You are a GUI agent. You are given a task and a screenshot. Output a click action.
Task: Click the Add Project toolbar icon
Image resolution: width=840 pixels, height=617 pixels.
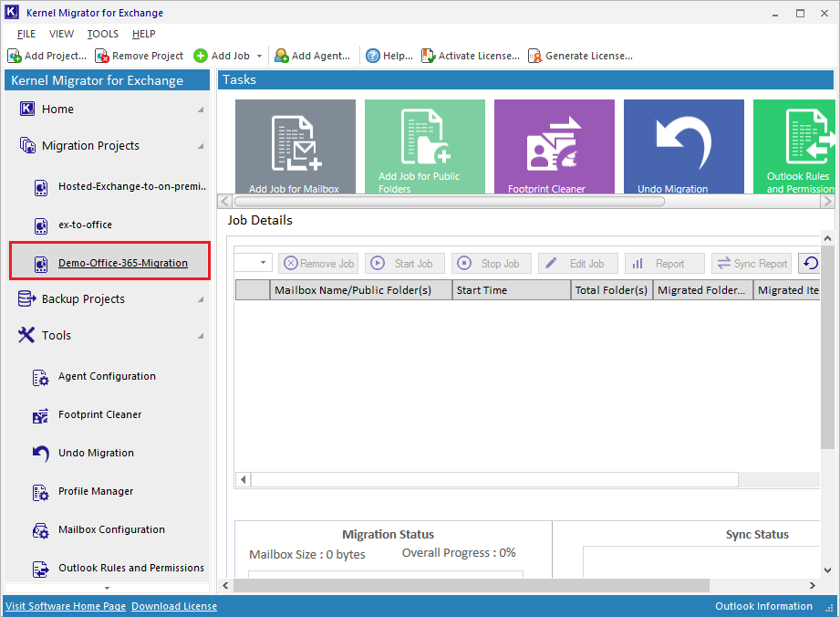tap(15, 56)
